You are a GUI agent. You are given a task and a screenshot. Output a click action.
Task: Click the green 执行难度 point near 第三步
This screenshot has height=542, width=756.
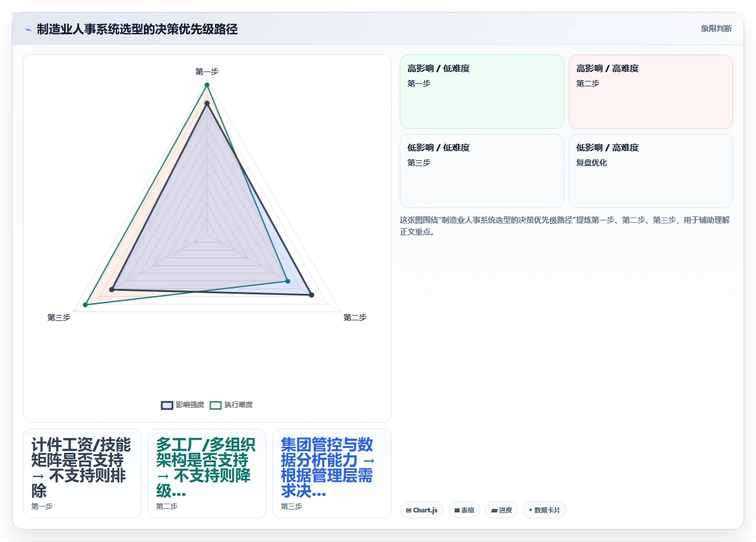point(85,305)
